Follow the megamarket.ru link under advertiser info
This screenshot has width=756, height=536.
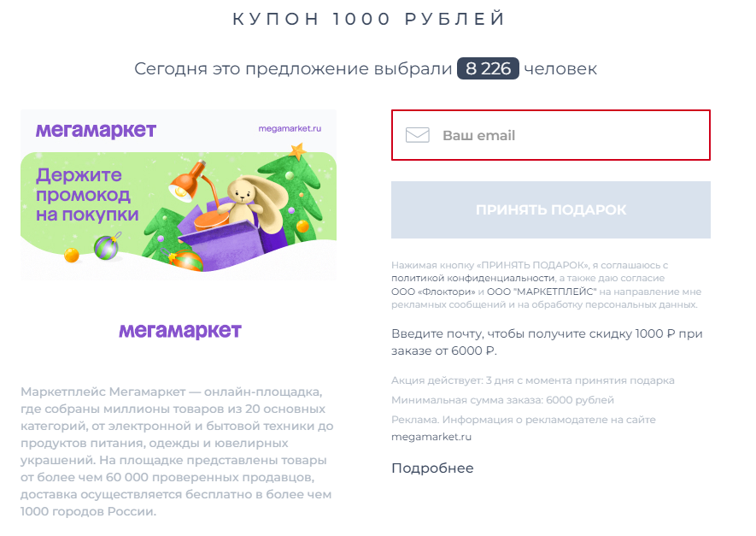click(431, 437)
